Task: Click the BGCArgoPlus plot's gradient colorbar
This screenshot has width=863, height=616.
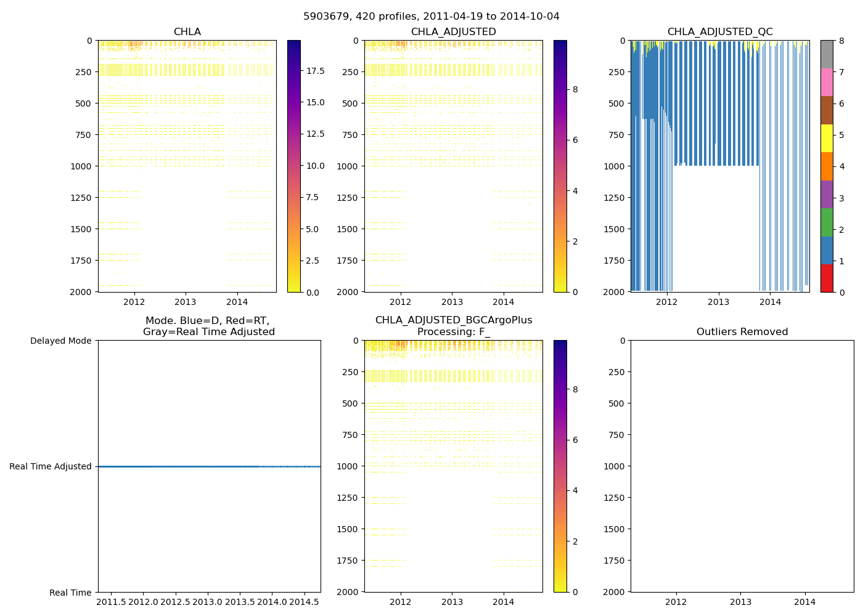Action: [x=560, y=466]
